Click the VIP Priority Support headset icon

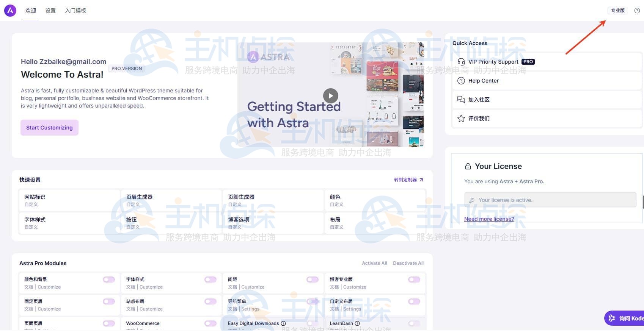(x=461, y=62)
